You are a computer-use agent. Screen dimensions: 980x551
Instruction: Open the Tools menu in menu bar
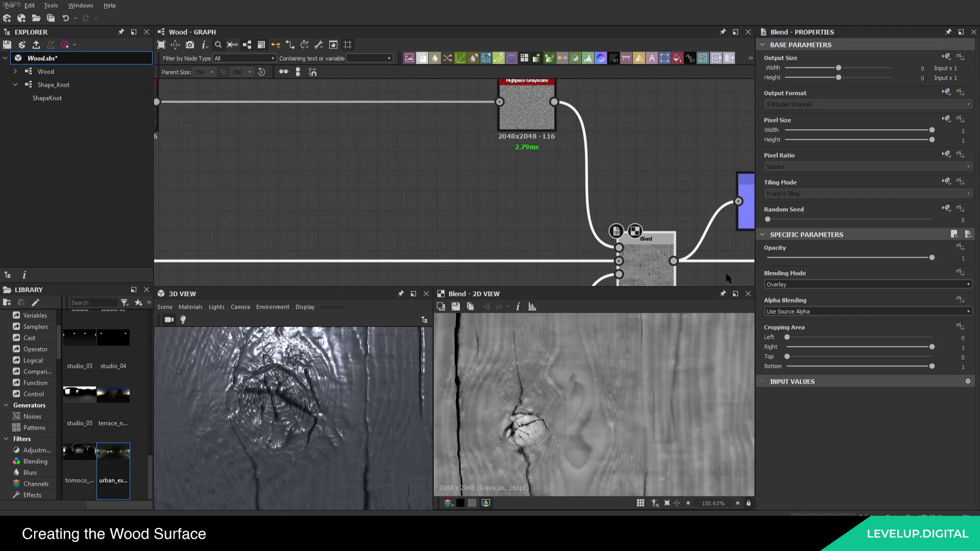[51, 5]
